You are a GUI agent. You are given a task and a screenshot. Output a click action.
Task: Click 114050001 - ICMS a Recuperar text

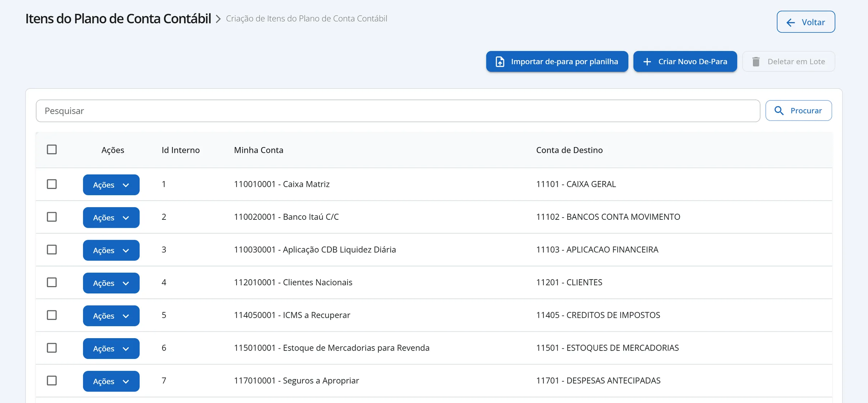[292, 315]
